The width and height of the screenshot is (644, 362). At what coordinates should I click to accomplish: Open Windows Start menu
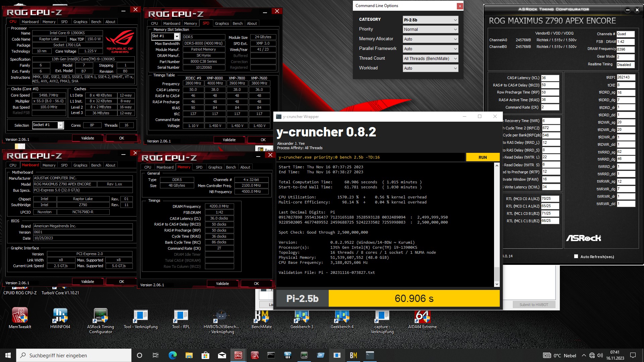coord(8,355)
